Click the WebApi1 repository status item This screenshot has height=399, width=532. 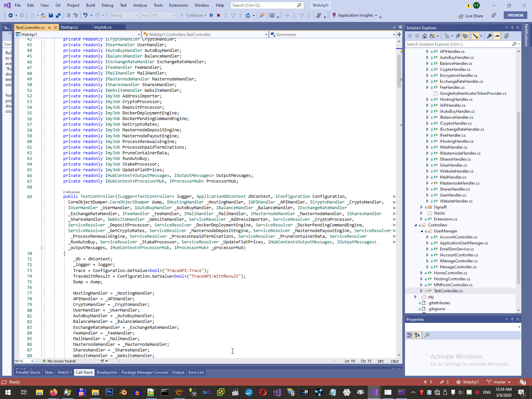[x=468, y=382]
